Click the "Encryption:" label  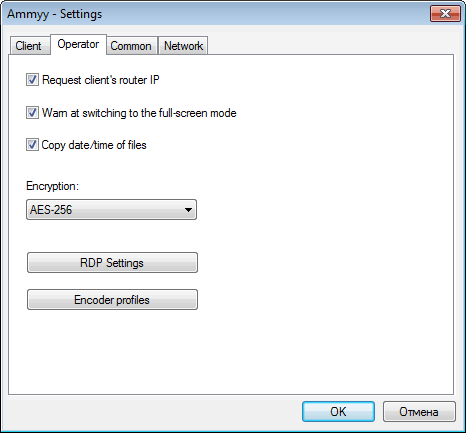click(x=52, y=186)
